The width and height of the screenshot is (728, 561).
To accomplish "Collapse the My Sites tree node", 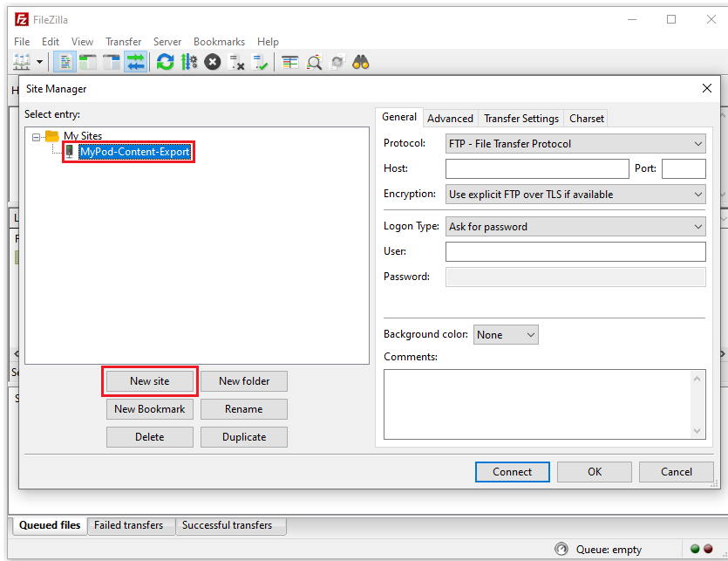I will [x=37, y=137].
